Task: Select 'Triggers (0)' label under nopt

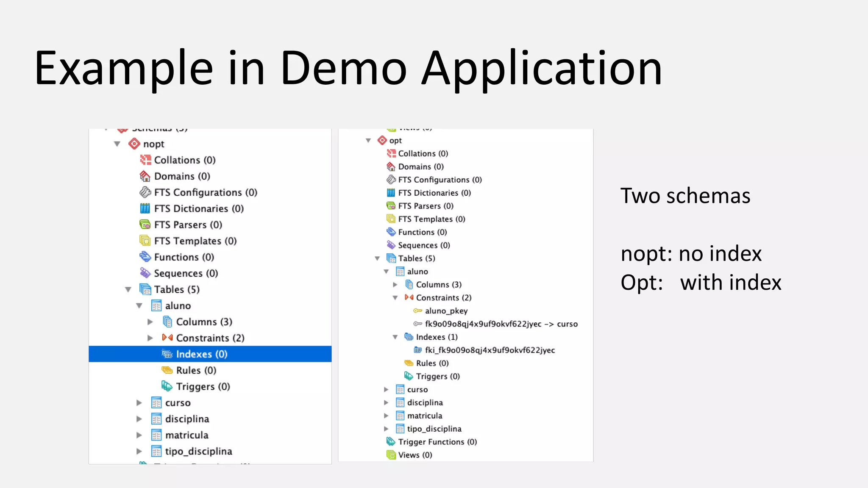Action: 203,387
